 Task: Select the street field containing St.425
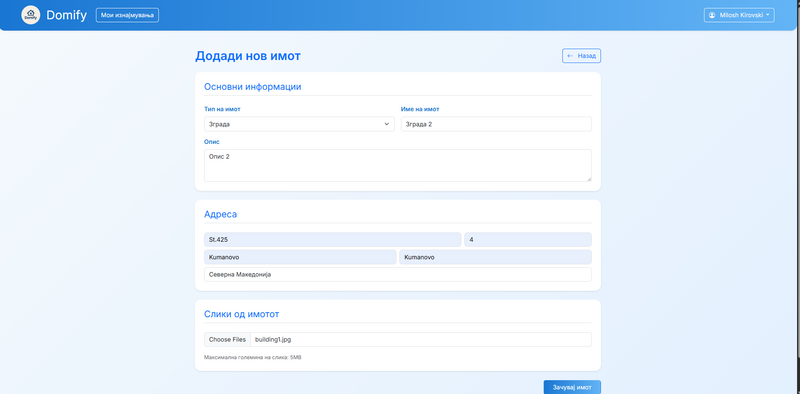(332, 239)
